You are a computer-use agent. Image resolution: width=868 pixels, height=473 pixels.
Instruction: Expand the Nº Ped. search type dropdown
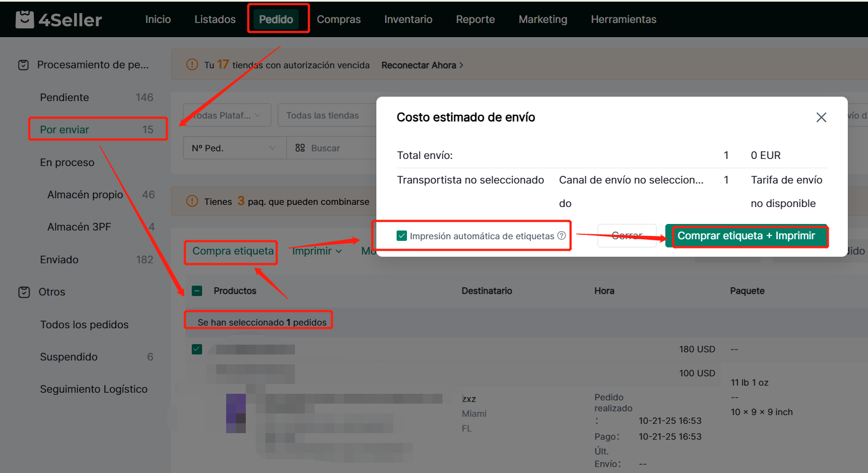tap(234, 148)
